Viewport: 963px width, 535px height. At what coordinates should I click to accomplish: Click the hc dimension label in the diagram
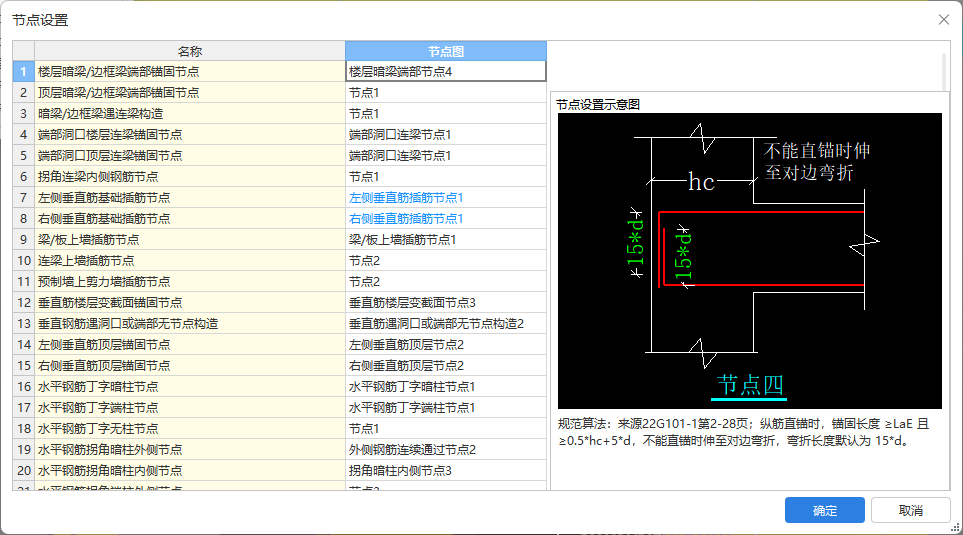click(701, 182)
